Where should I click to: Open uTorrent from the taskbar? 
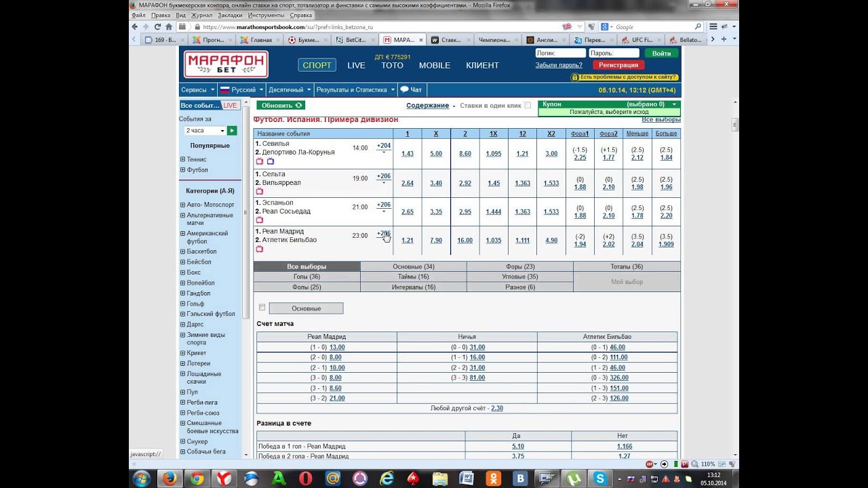tap(573, 479)
